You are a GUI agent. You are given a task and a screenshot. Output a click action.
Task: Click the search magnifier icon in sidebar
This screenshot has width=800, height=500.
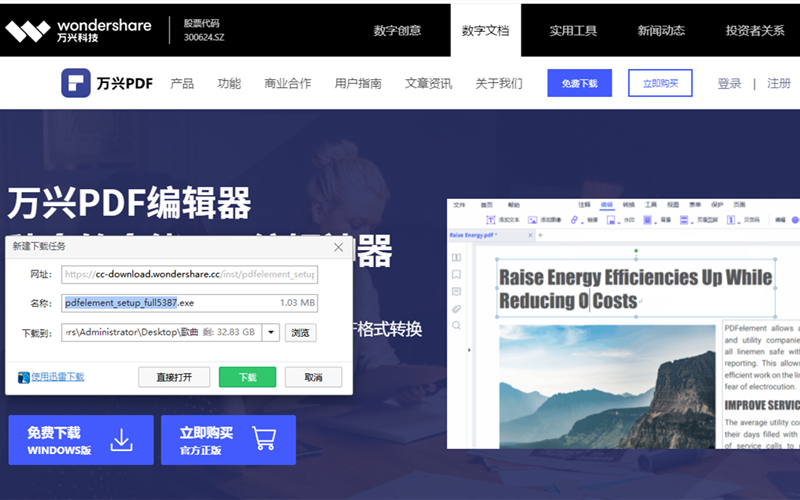456,325
